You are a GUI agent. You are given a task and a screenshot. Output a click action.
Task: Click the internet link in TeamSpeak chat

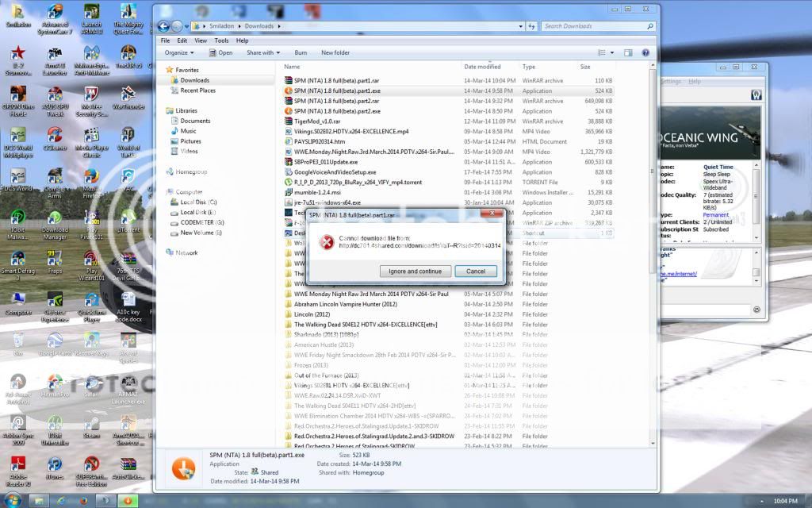(679, 274)
